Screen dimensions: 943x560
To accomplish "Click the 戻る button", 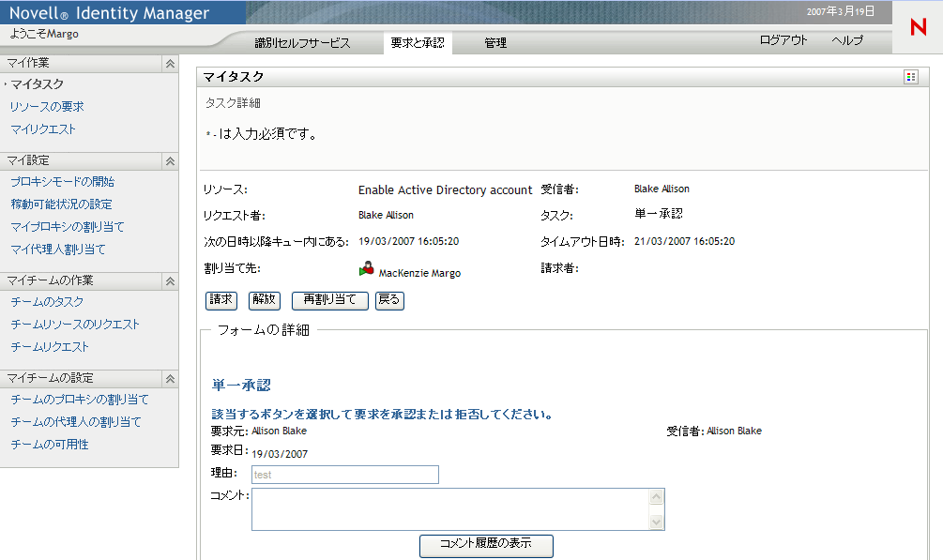I will tap(389, 300).
